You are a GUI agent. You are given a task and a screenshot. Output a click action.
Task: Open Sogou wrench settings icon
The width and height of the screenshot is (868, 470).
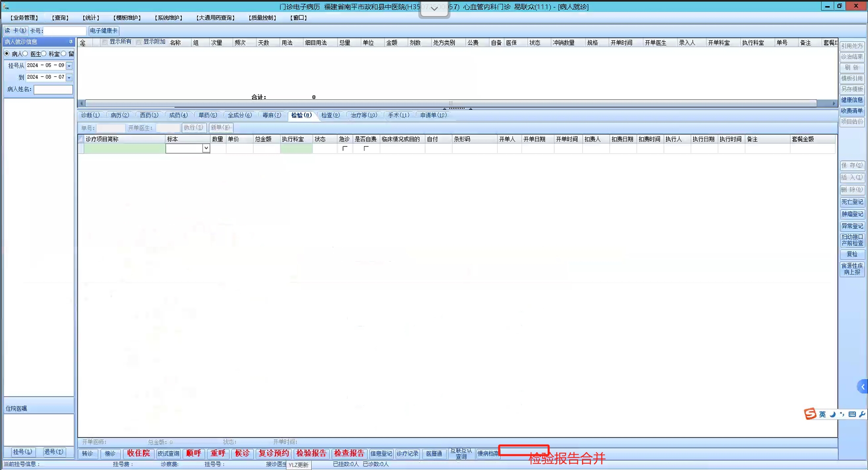(862, 414)
